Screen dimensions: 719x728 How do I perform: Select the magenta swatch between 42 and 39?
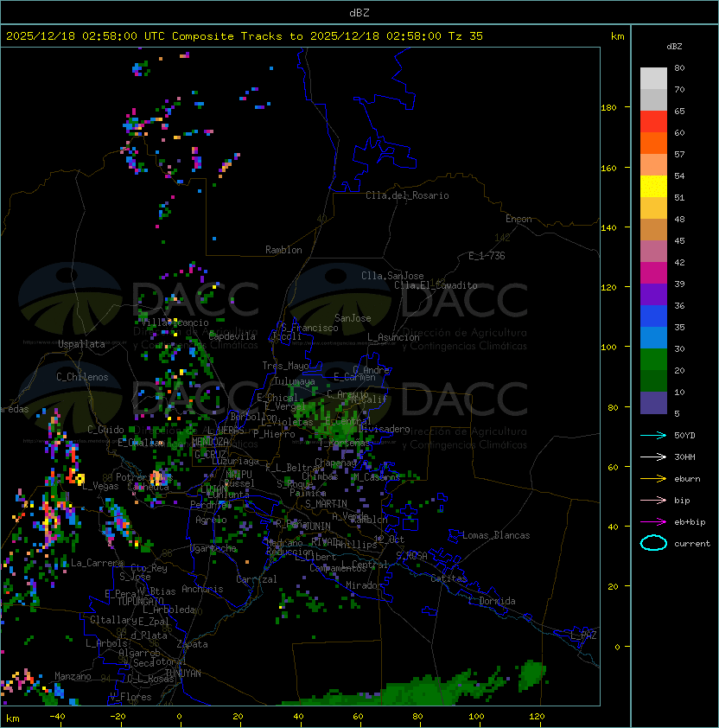(x=653, y=273)
